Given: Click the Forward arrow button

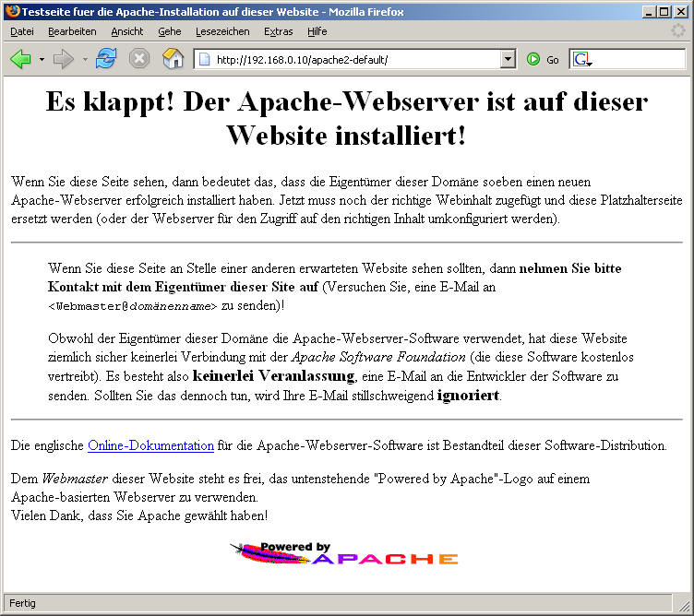Looking at the screenshot, I should [64, 59].
